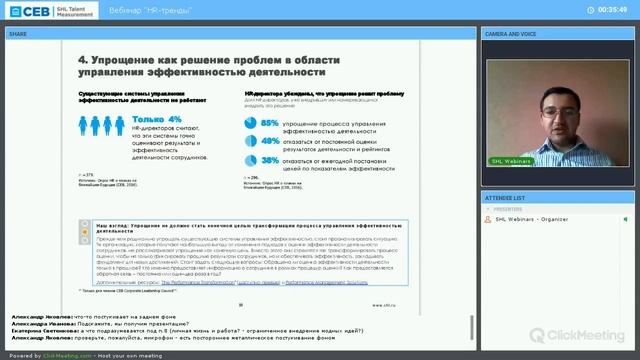
Task: Click the top small button beside the note box
Action: (x=85, y=224)
